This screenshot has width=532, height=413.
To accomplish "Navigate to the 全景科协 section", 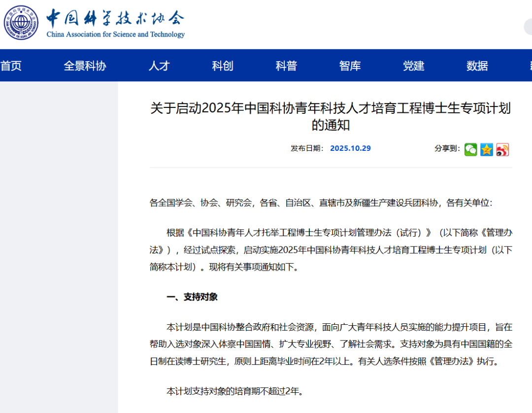I will [85, 66].
